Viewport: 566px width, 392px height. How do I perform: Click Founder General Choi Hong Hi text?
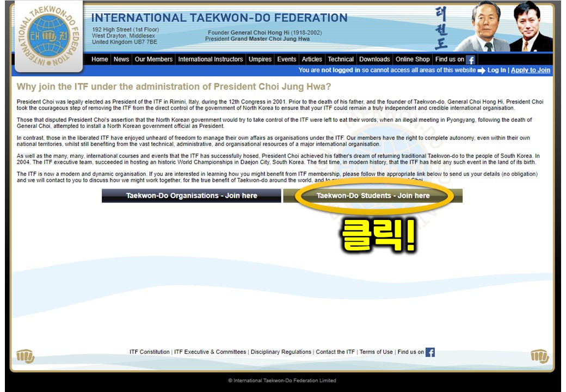click(264, 33)
